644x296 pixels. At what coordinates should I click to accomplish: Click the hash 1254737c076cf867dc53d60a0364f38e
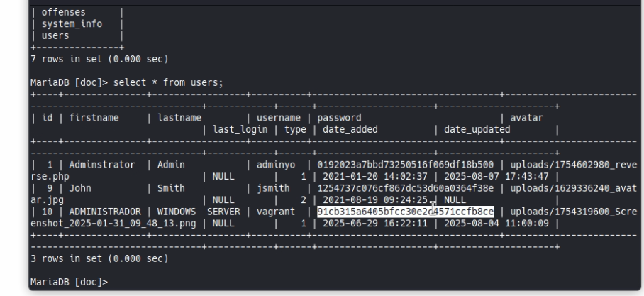point(405,188)
